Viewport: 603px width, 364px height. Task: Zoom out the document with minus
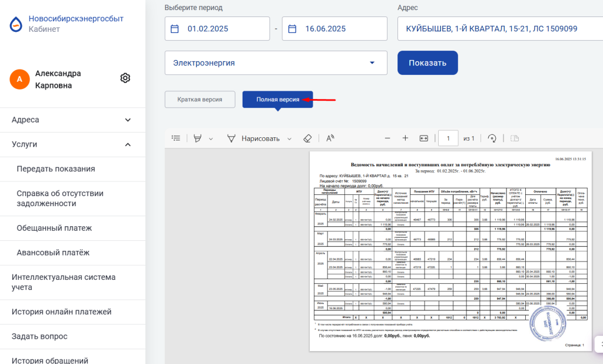(x=387, y=138)
